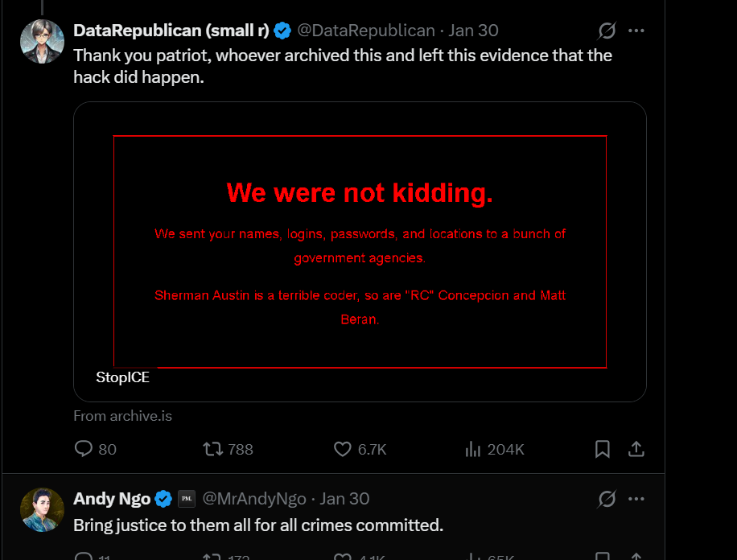This screenshot has height=560, width=737.
Task: Open more options on DataRepublican's post
Action: pos(636,31)
